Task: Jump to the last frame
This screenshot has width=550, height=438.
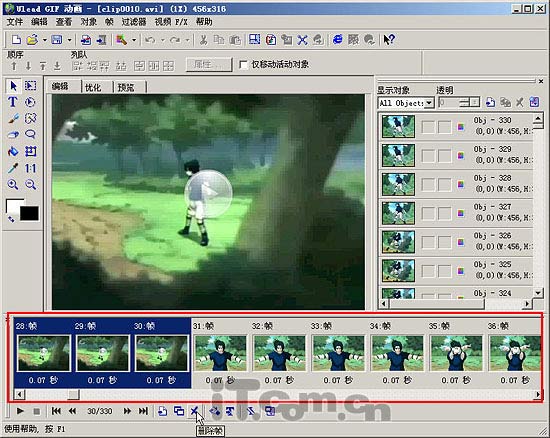Action: [x=143, y=411]
